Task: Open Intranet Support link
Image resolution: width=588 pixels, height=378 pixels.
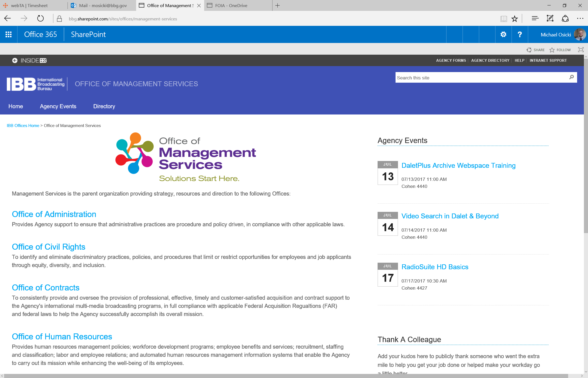Action: point(548,60)
